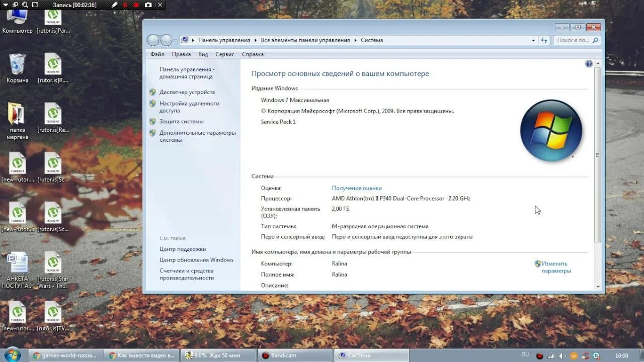Switch to '9.0% Жди 50 мин' taskbar button
This screenshot has height=362, width=644.
click(x=218, y=355)
